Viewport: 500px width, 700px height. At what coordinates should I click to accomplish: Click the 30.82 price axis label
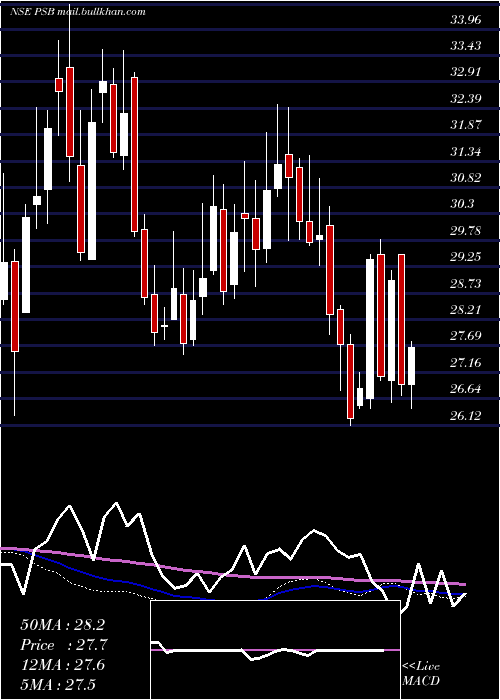click(x=466, y=178)
